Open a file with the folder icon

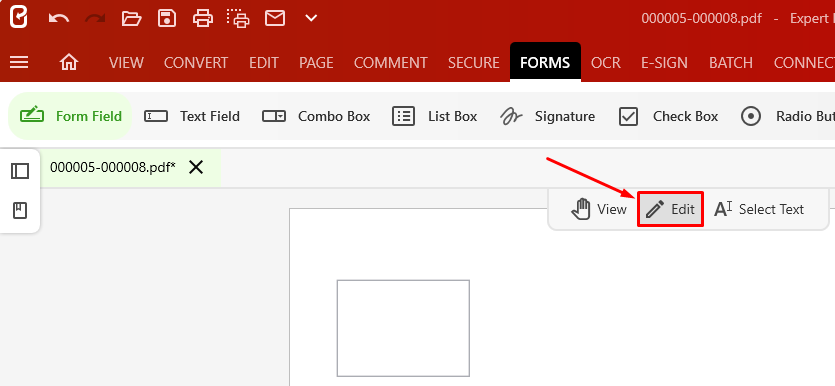click(x=131, y=19)
